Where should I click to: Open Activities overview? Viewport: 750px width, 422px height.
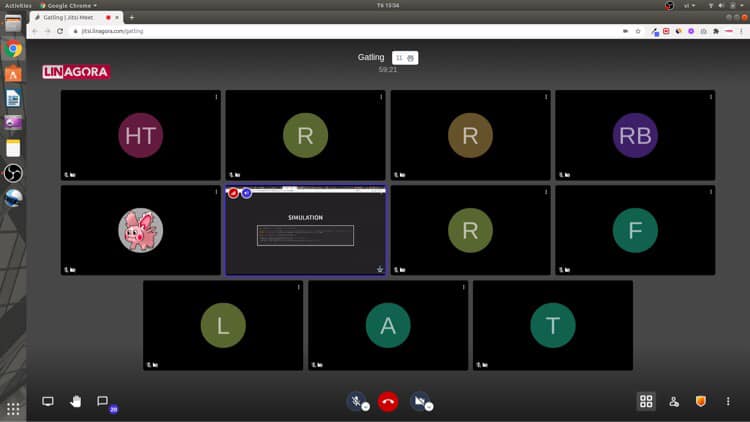pos(18,5)
